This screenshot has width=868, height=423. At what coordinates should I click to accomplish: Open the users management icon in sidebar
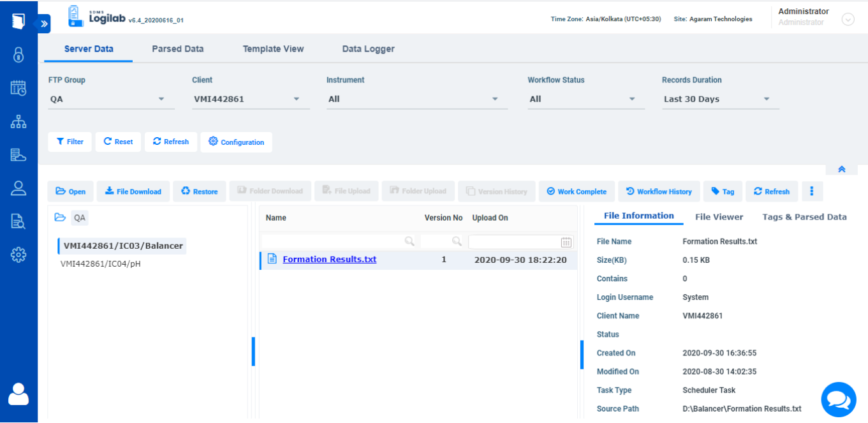pos(18,188)
